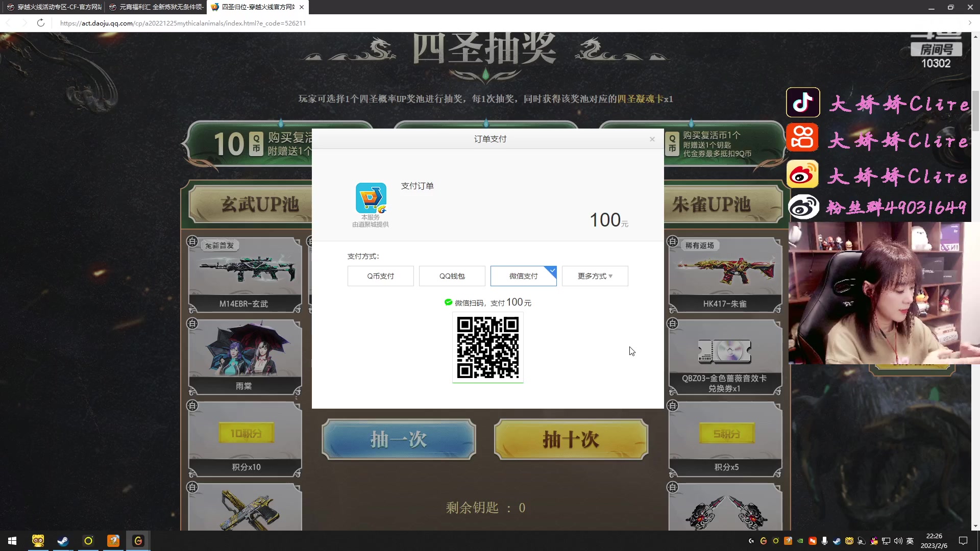This screenshot has height=551, width=980.
Task: Click the NVIDIA tray icon
Action: (x=800, y=541)
